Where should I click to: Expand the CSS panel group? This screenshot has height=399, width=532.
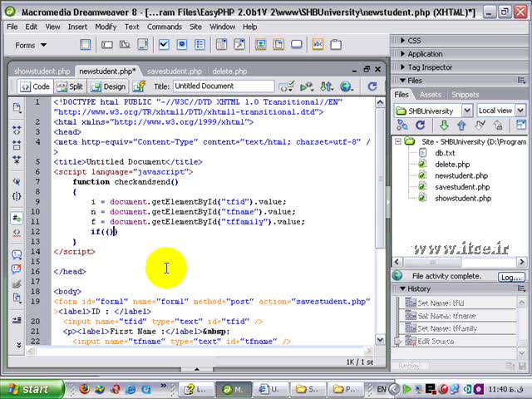[x=414, y=40]
